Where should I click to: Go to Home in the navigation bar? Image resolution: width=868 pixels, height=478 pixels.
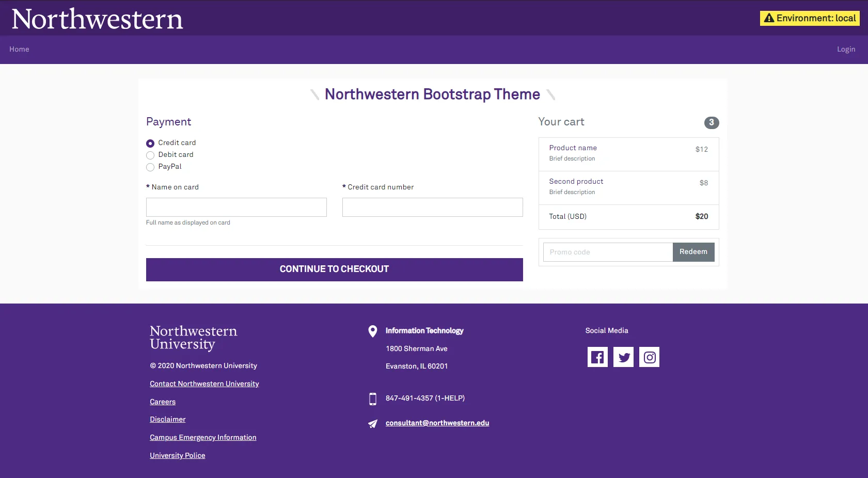[x=19, y=50]
